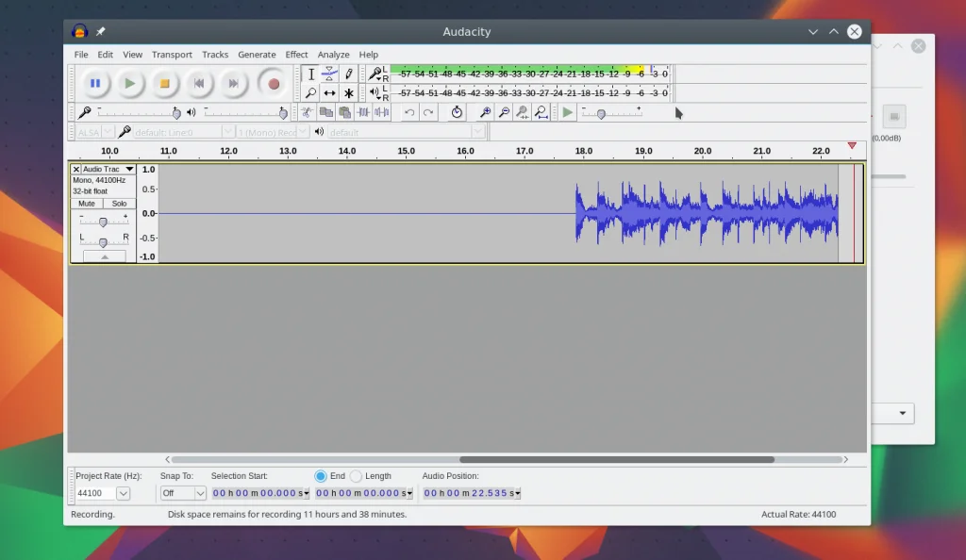This screenshot has width=966, height=560.
Task: Click the Undo arrow icon
Action: pos(409,112)
